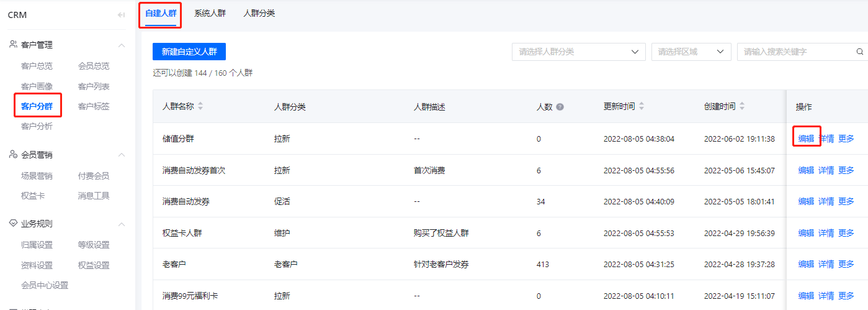Open 详情 for the 老客户 row
The width and height of the screenshot is (868, 310).
point(826,264)
